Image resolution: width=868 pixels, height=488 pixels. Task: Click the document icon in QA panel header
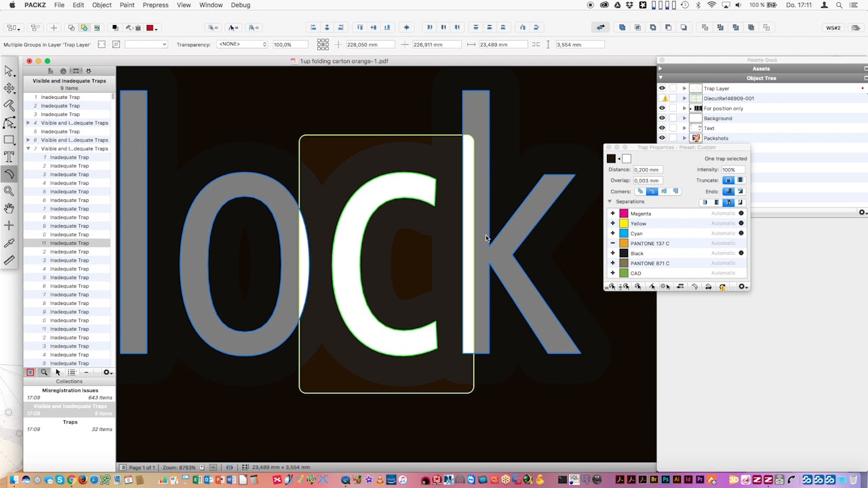pos(50,70)
